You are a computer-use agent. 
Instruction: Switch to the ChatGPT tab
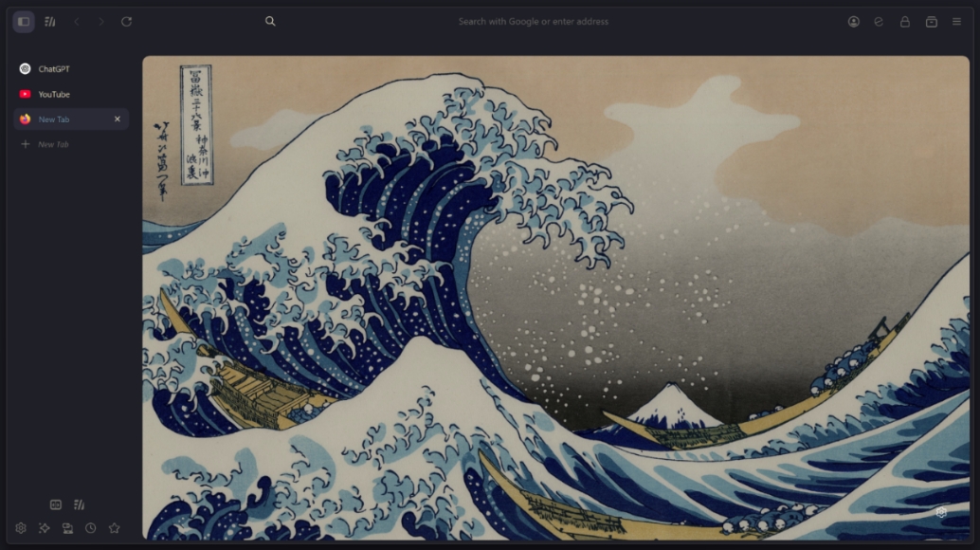pos(71,68)
